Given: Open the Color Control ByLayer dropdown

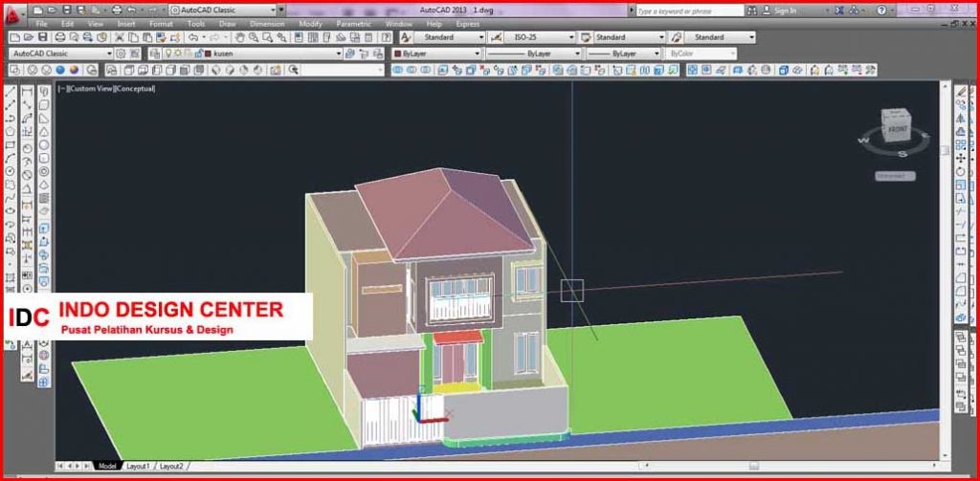Looking at the screenshot, I should 436,54.
